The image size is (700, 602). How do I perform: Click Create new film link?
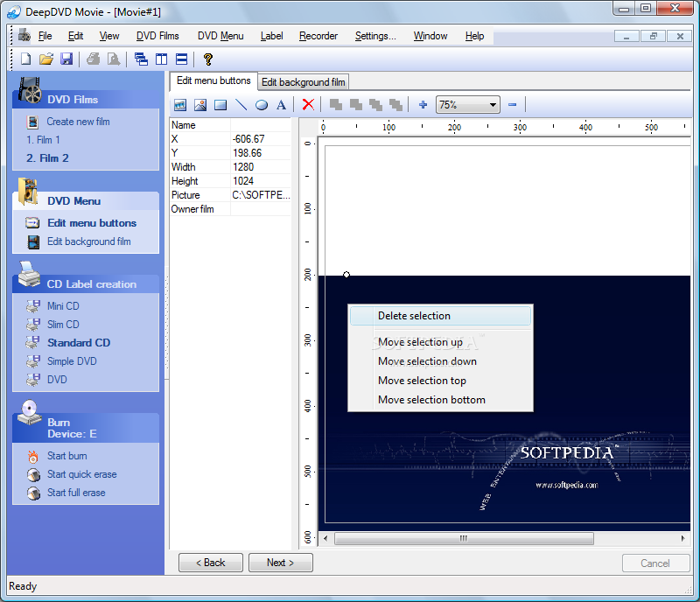click(x=78, y=122)
